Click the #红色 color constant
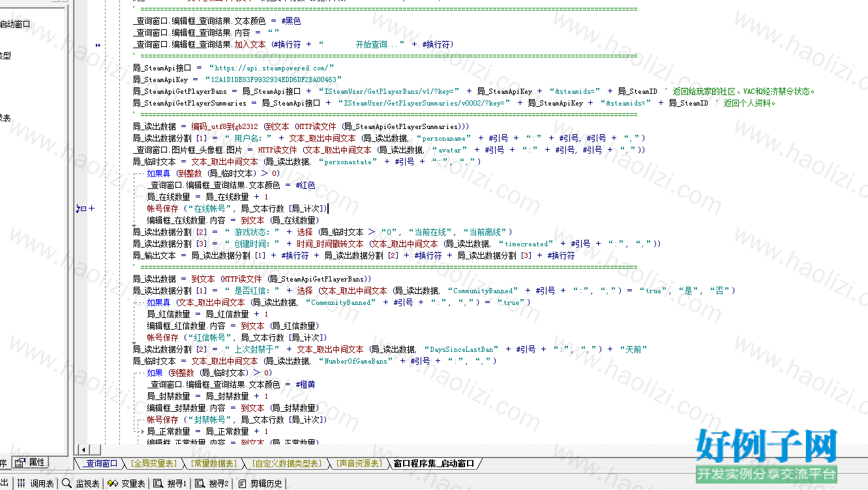868x490 pixels. (305, 185)
